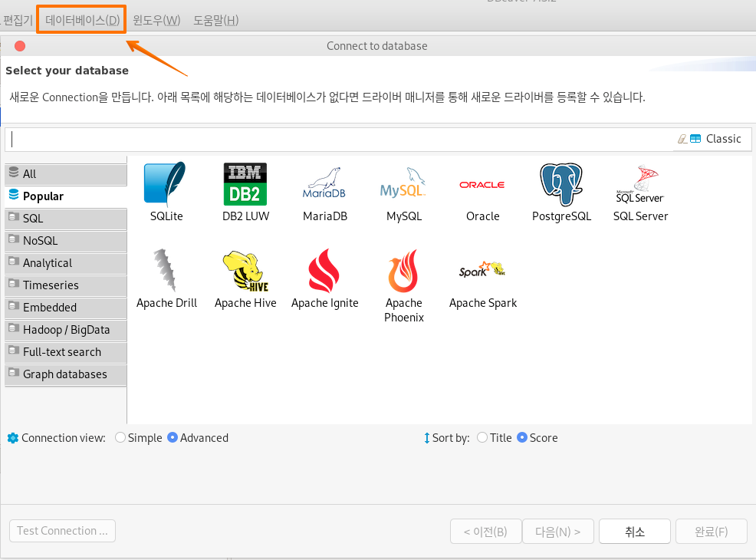
Task: Select the Apache Drill icon
Action: tap(166, 271)
